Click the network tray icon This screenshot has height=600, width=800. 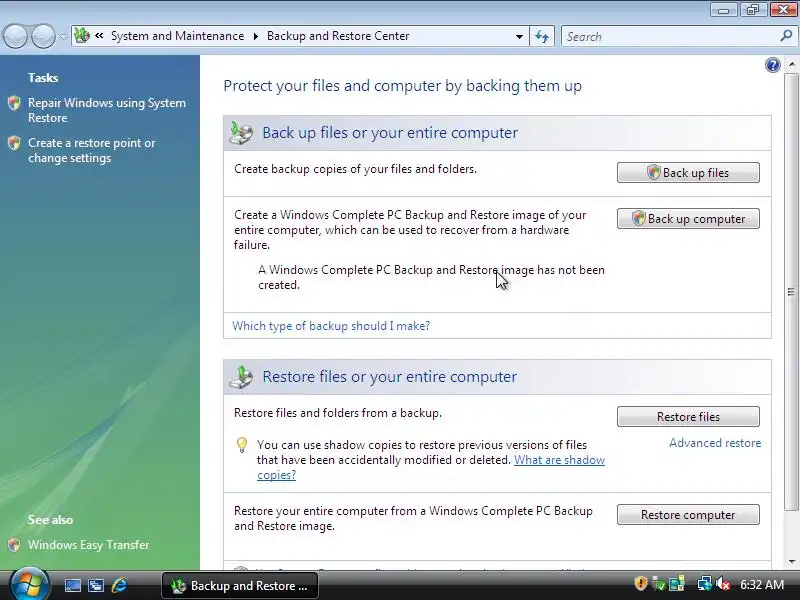(705, 583)
